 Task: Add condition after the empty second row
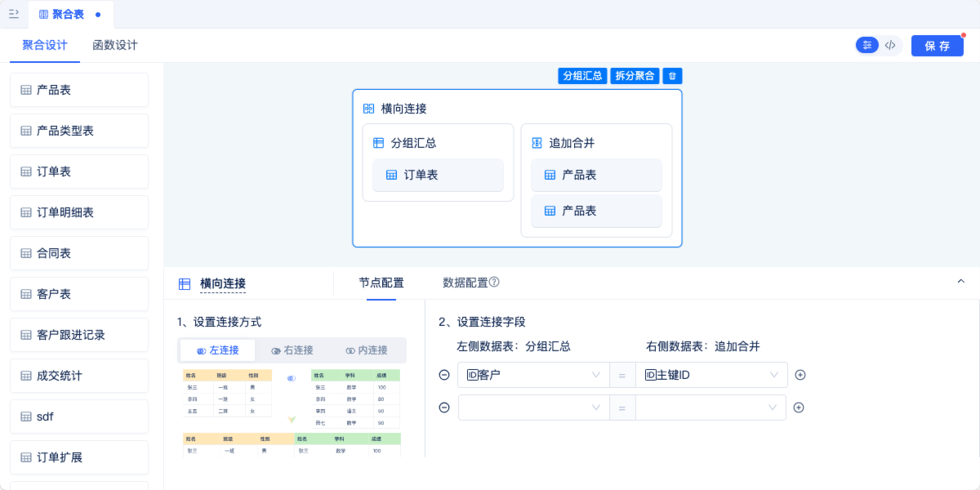(799, 408)
